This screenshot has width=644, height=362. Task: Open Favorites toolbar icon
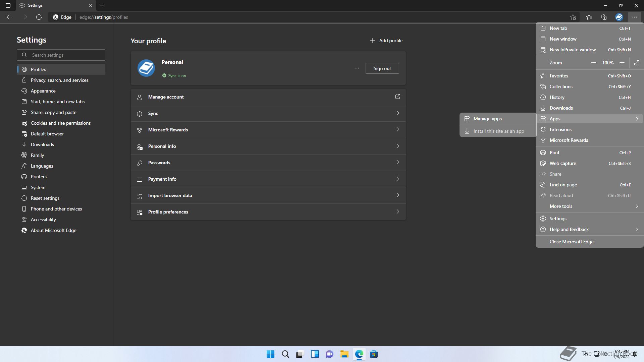589,17
